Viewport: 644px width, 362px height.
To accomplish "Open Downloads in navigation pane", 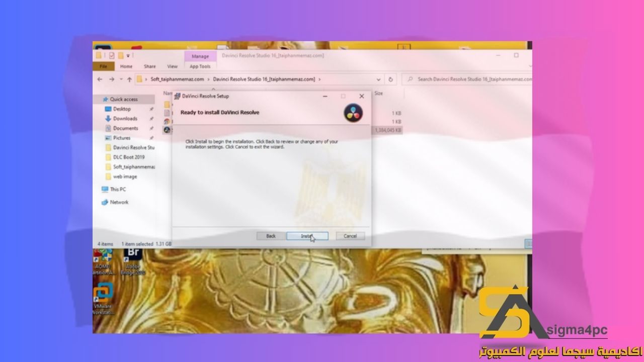I will pyautogui.click(x=125, y=119).
